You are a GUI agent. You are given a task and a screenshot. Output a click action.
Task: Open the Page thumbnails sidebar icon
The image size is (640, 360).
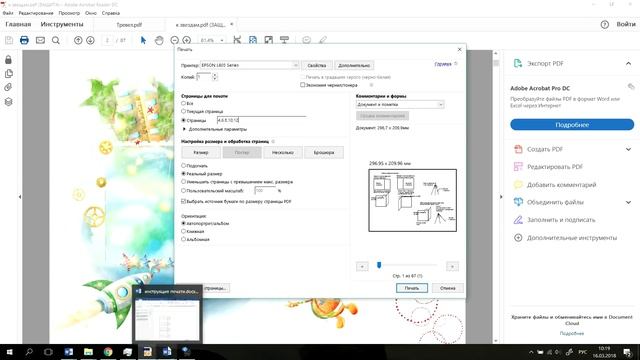(x=8, y=73)
